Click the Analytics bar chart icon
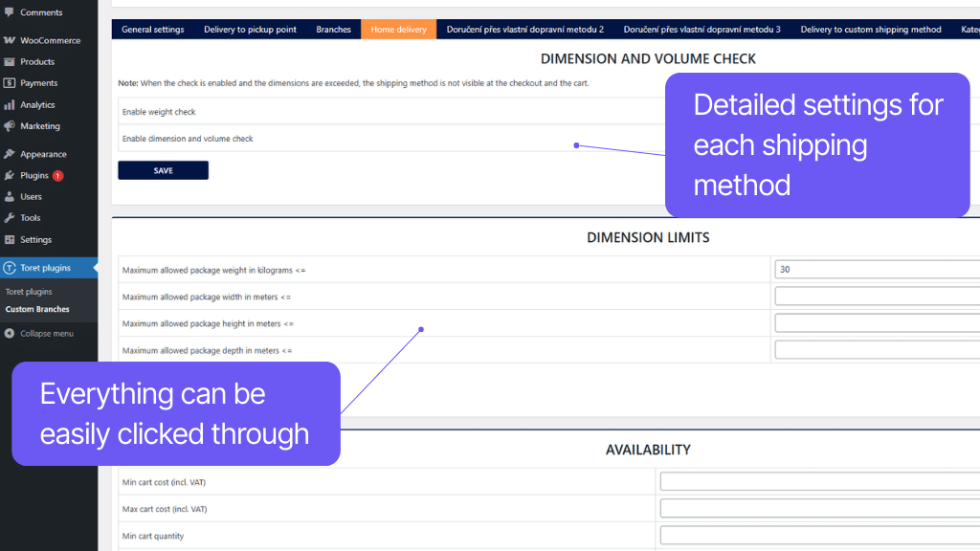 (10, 105)
